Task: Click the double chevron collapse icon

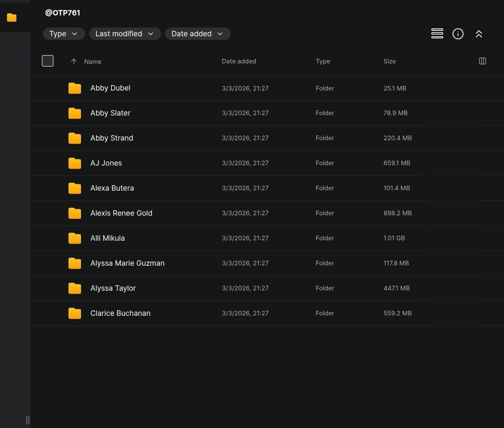Action: pos(479,34)
